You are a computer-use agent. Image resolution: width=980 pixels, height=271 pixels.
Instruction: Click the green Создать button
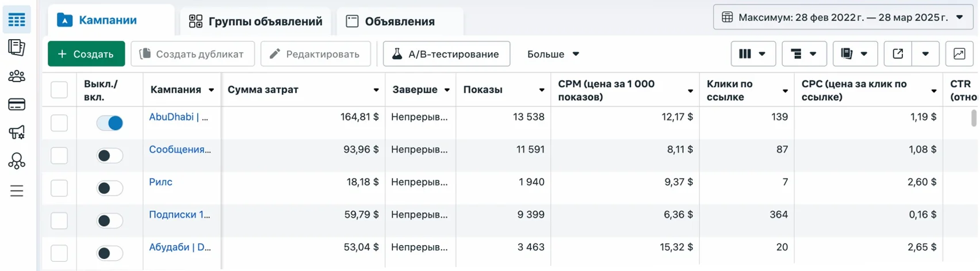[86, 54]
